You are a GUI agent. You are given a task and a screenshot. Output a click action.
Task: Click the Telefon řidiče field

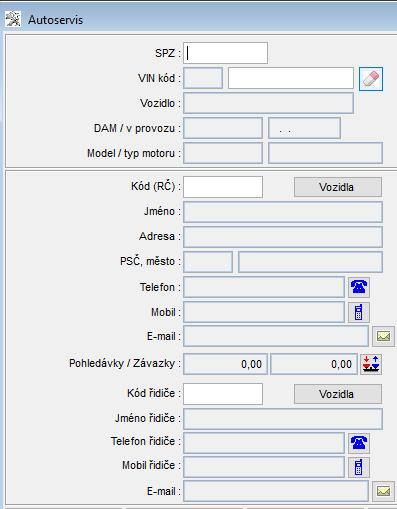click(x=264, y=443)
